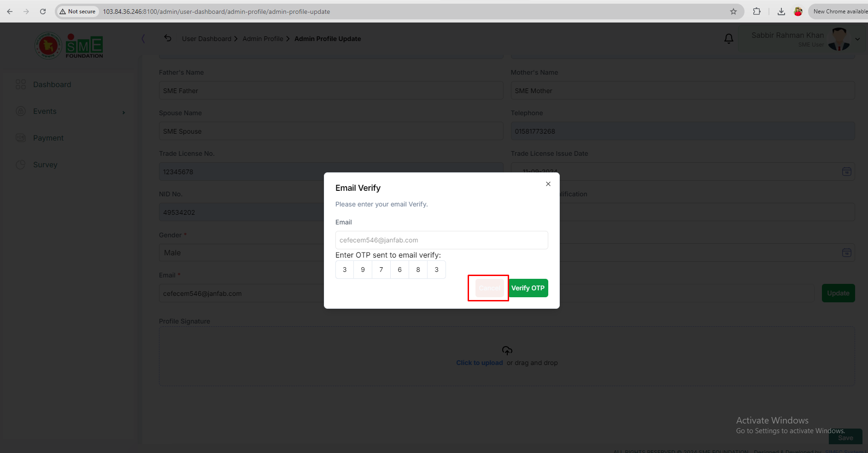This screenshot has height=453, width=868.
Task: Click the Mother's Name field
Action: point(682,91)
